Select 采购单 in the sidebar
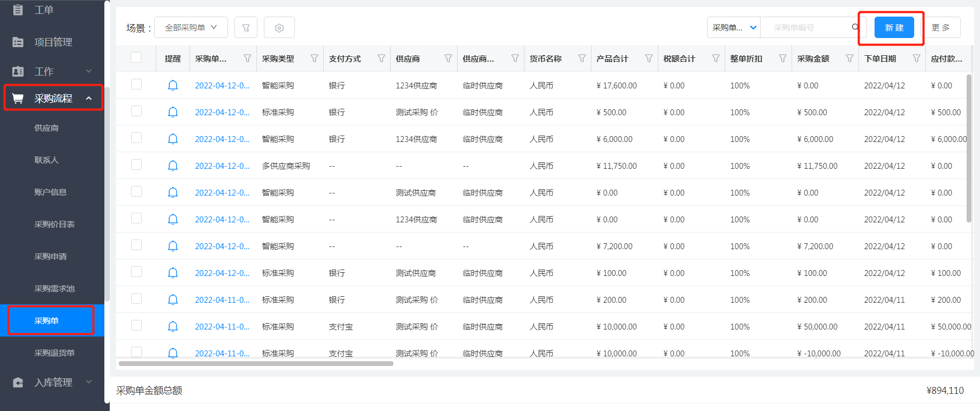 [x=52, y=320]
